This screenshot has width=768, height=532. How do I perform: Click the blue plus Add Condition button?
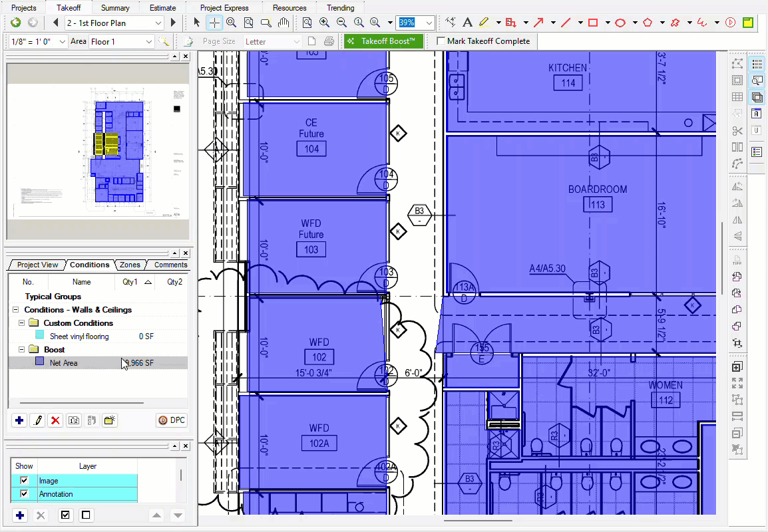[19, 420]
